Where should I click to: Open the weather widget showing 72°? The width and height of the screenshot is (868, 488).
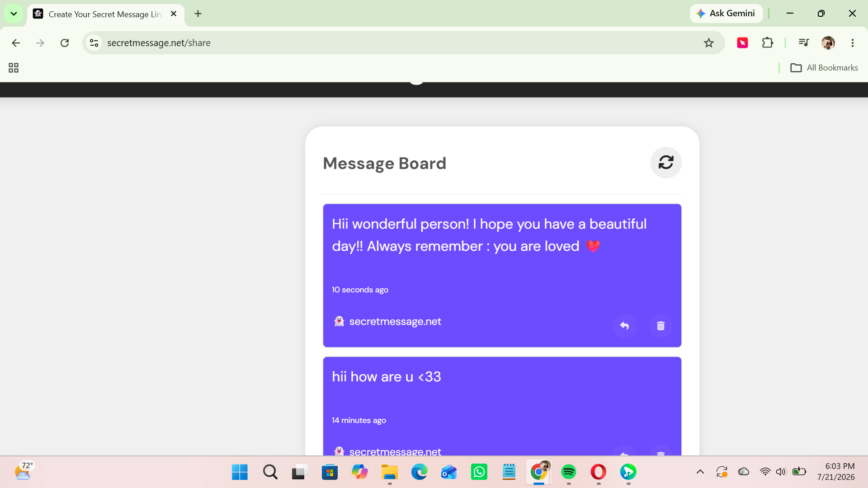[x=24, y=471]
